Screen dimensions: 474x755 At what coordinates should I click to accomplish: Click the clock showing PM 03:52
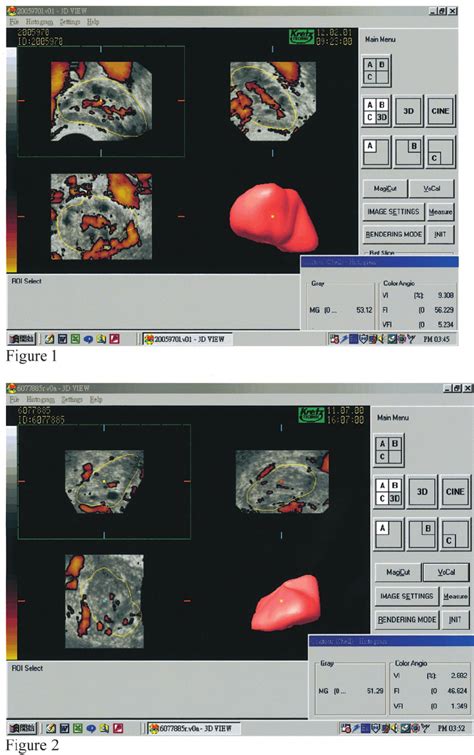(452, 728)
